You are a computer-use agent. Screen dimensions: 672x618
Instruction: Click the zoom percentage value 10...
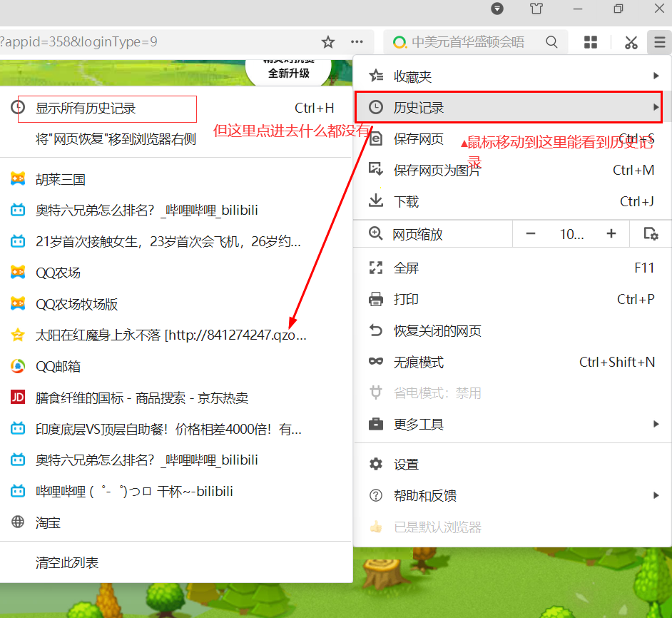coord(571,234)
